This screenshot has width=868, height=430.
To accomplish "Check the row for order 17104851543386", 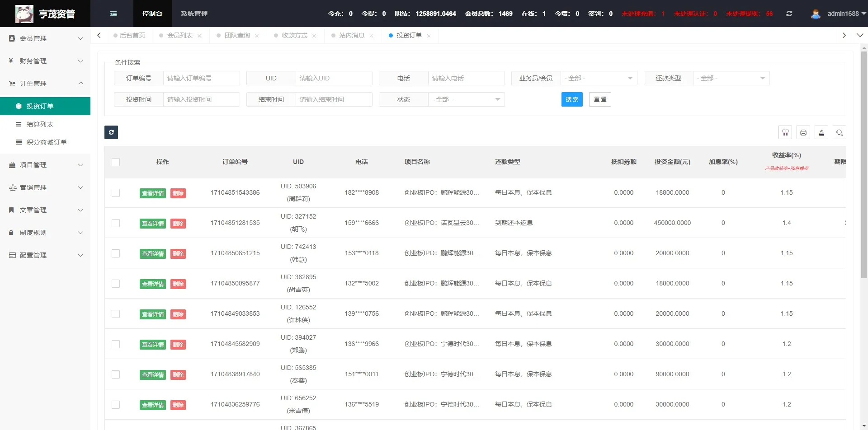I will tap(116, 193).
